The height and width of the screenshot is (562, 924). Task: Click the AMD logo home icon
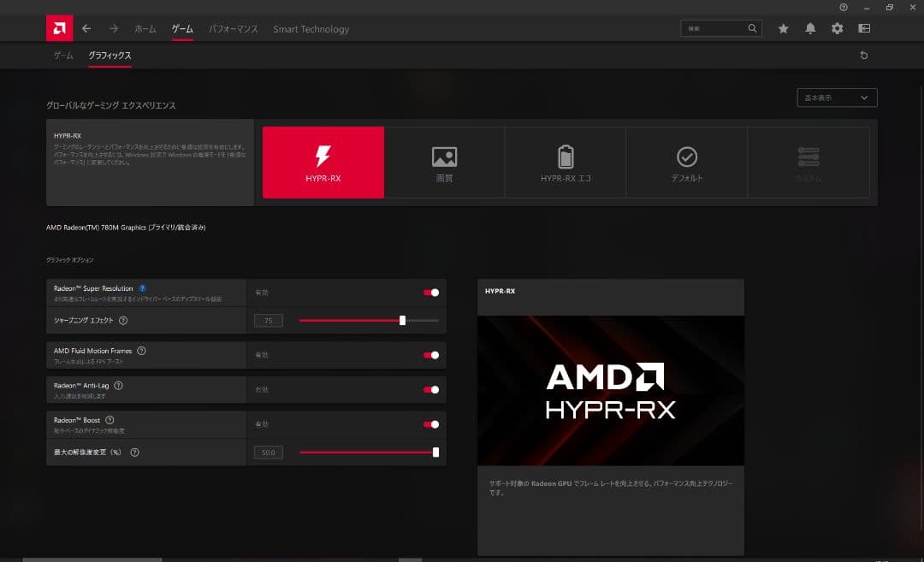click(60, 28)
